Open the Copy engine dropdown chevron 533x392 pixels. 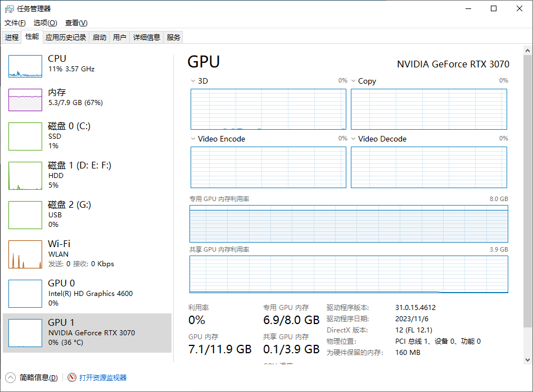click(x=353, y=81)
